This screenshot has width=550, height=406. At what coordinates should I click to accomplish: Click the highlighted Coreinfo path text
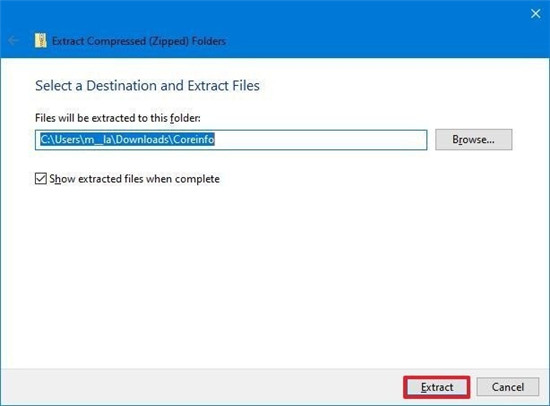pos(127,140)
